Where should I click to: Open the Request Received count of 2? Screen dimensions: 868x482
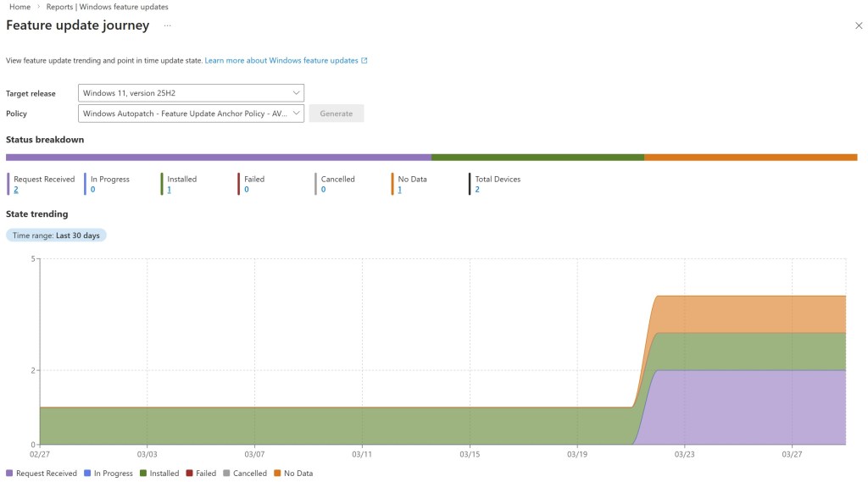[16, 190]
